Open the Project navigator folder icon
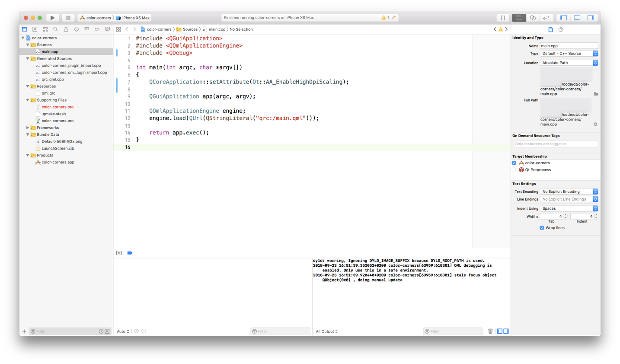Viewport: 620px width, 364px height. (x=25, y=29)
